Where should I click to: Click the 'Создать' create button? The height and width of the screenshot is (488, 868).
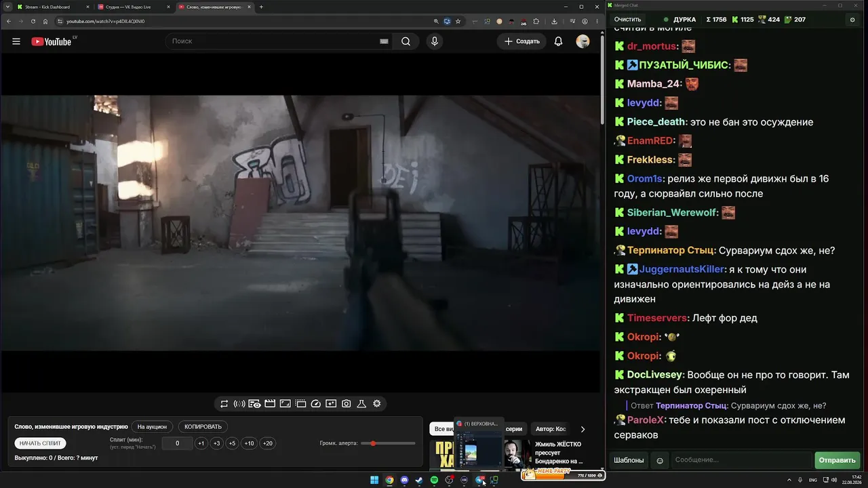[x=521, y=41]
